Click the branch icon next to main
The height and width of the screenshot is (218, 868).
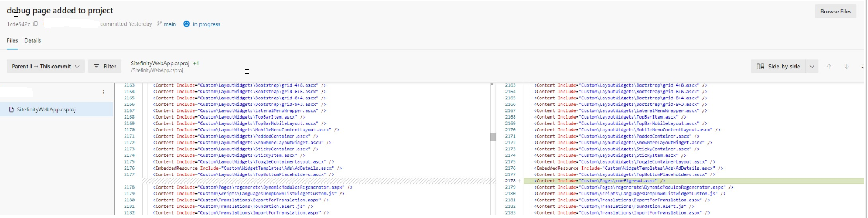click(159, 24)
